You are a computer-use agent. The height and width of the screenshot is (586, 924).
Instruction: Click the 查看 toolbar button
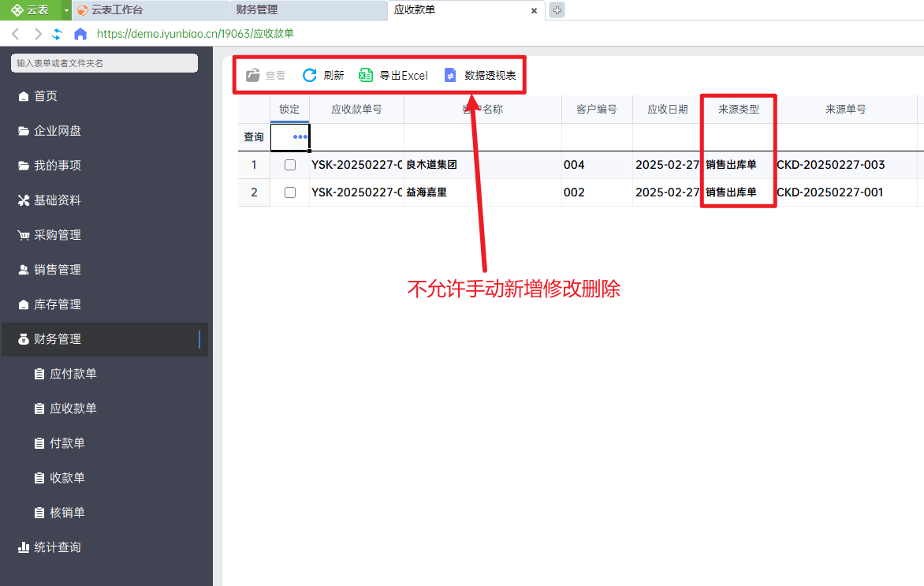(266, 76)
